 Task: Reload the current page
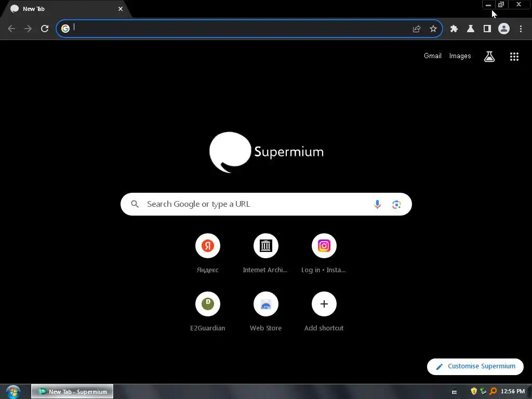(x=45, y=29)
